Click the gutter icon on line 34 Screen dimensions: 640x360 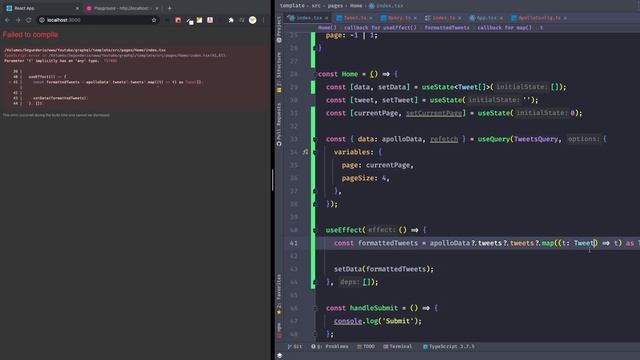[305, 152]
